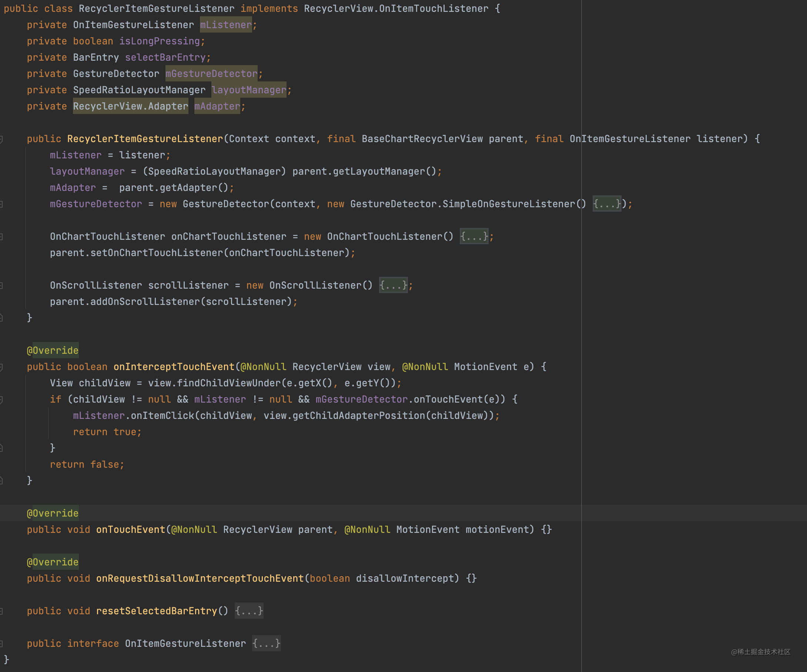Collapse onInterceptTouchEvent via gutter fold icon
Image resolution: width=807 pixels, height=672 pixels.
click(x=1, y=367)
